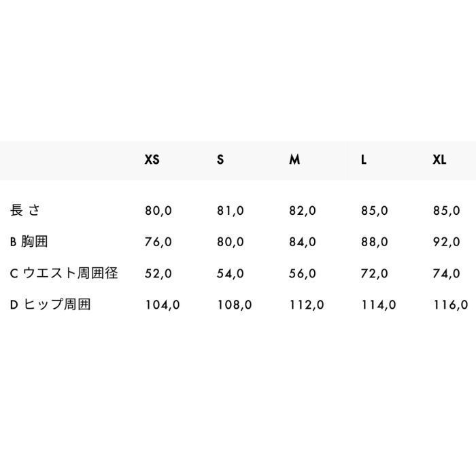Click the 76,0 bust value for XS
The width and height of the screenshot is (476, 476).
point(158,242)
